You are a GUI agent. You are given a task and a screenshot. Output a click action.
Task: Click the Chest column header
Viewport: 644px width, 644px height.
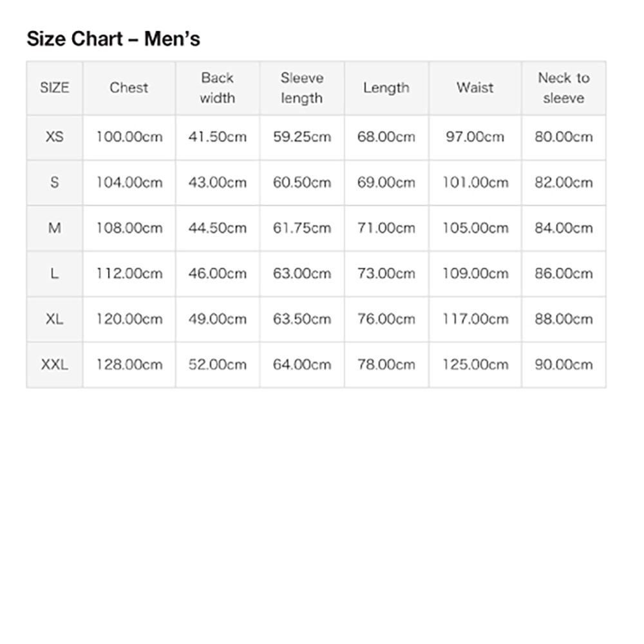tap(129, 88)
